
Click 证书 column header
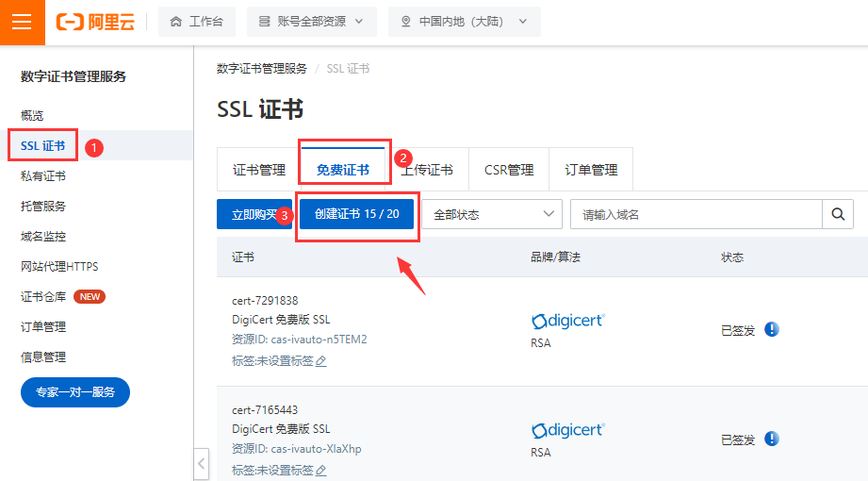243,257
